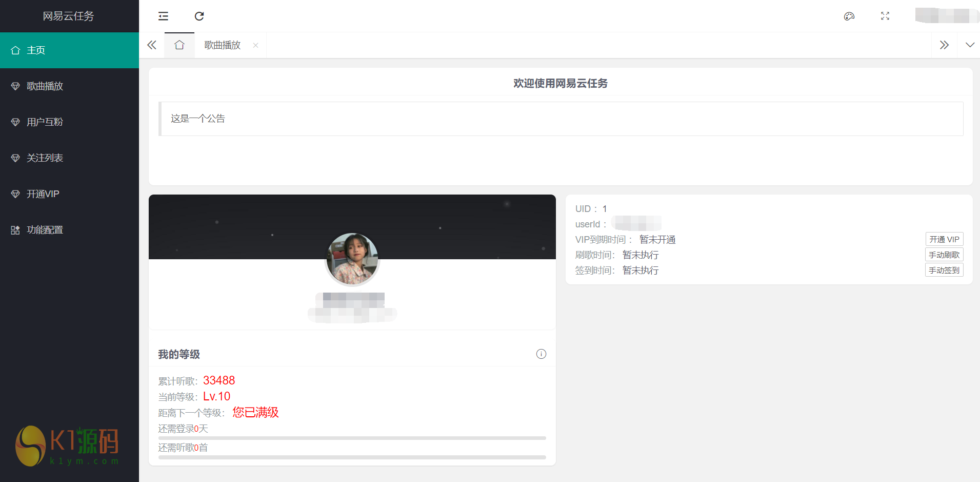The image size is (980, 482).
Task: Click the 签到时间 value 暂未执行
Action: pyautogui.click(x=641, y=271)
